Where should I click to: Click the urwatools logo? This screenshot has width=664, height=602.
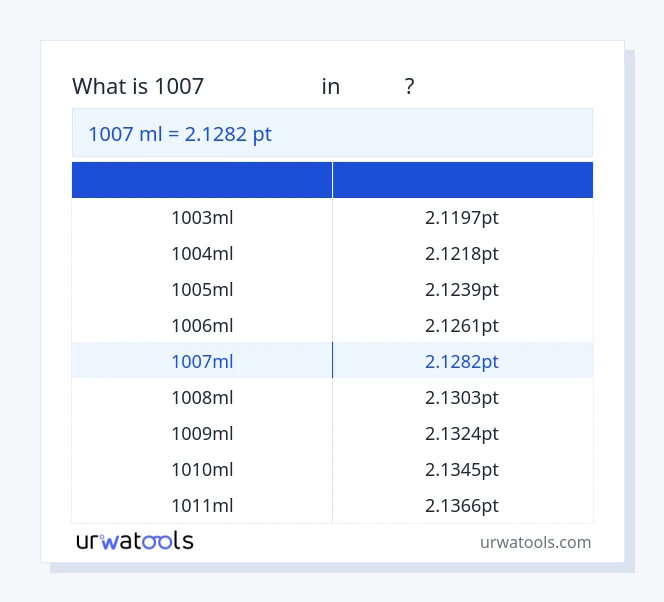click(x=135, y=541)
